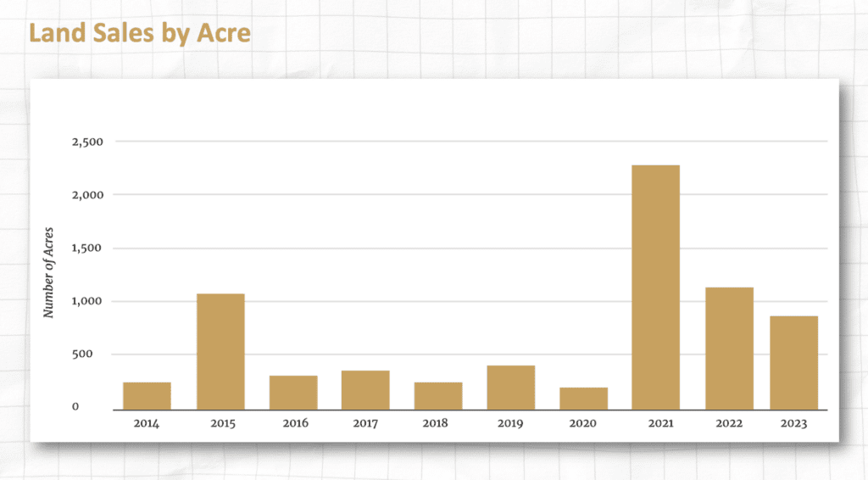Click the 2015 bar
The width and height of the screenshot is (868, 480).
click(x=220, y=351)
